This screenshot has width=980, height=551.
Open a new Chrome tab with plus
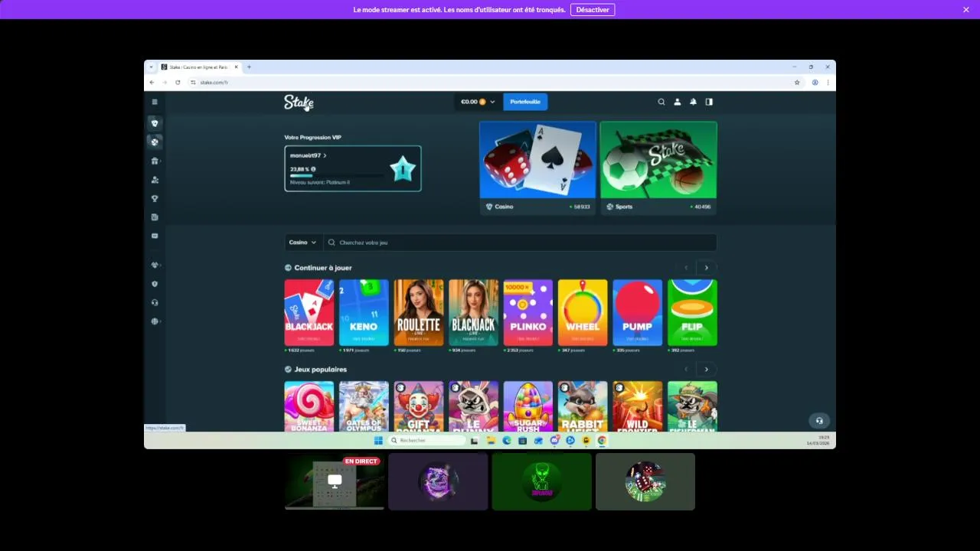click(249, 67)
